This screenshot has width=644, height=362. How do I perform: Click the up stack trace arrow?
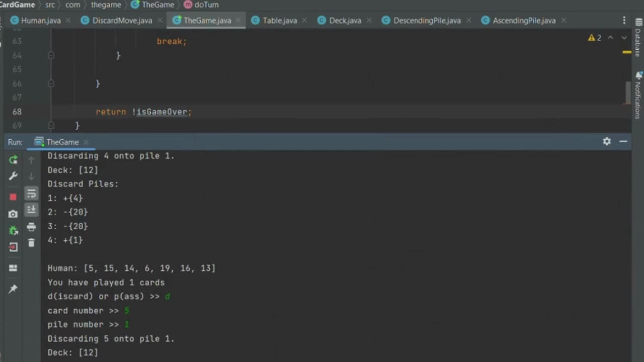coord(31,160)
